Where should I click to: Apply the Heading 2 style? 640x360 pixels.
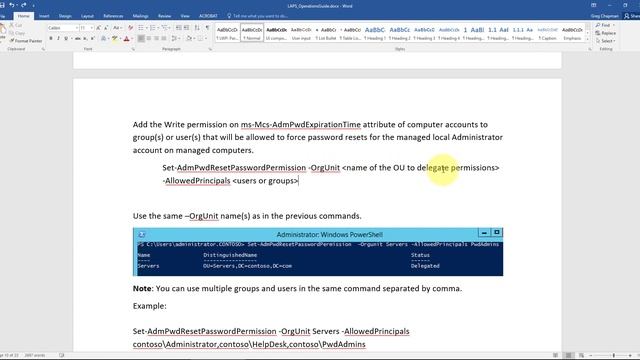pos(400,33)
